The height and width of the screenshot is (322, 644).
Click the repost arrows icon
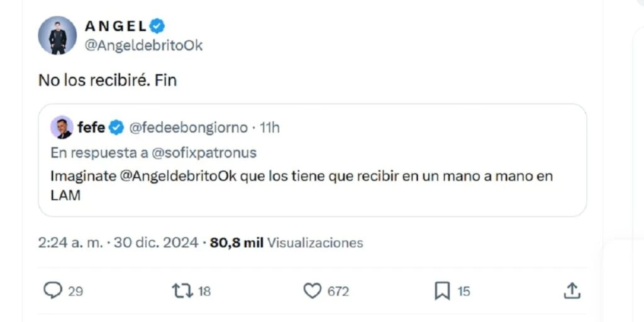click(x=181, y=290)
